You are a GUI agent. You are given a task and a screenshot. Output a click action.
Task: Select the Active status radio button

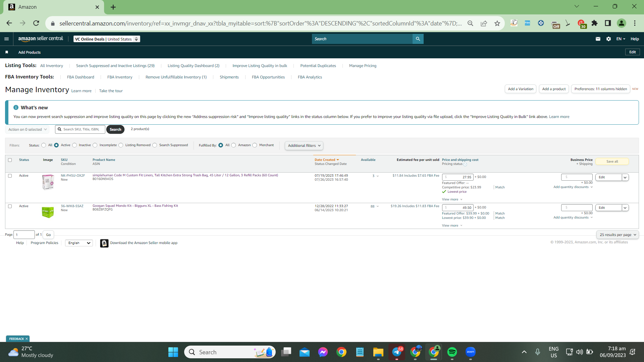click(56, 145)
